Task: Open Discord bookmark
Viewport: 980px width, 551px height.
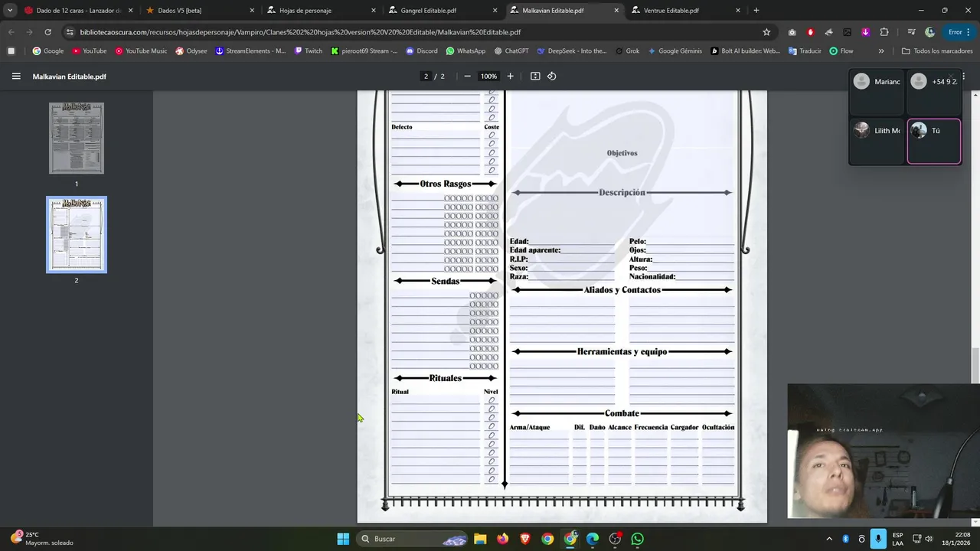Action: click(422, 51)
